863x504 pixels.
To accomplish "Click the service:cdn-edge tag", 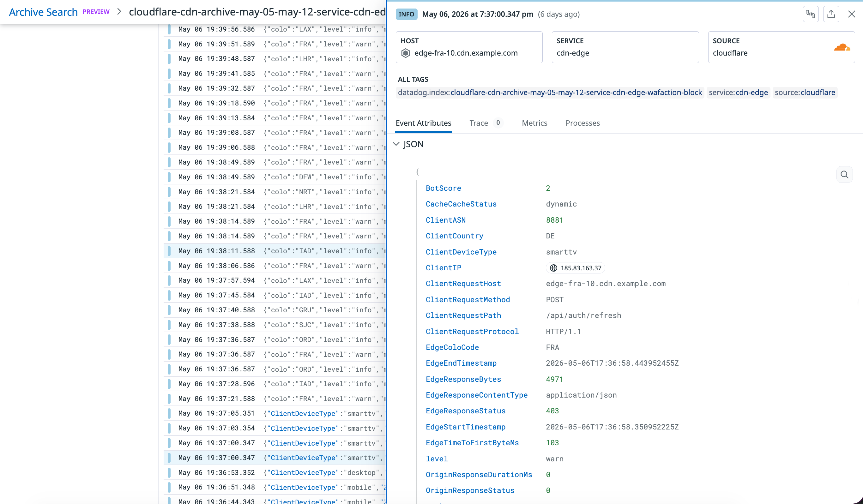I will pyautogui.click(x=738, y=93).
